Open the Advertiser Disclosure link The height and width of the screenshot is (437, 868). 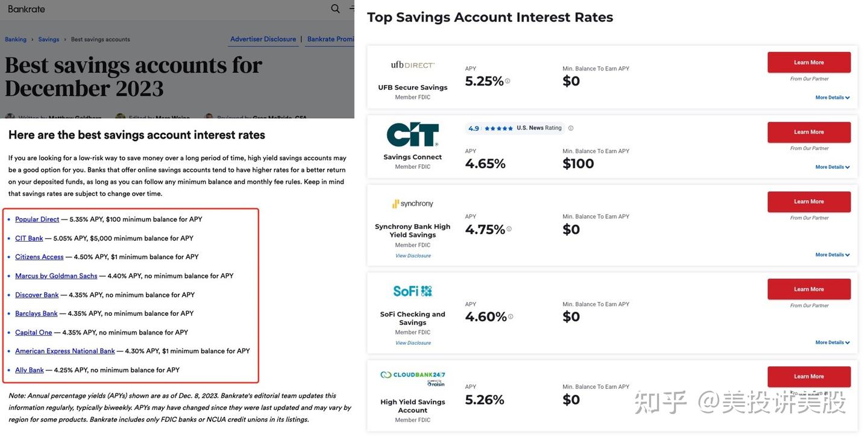click(263, 39)
